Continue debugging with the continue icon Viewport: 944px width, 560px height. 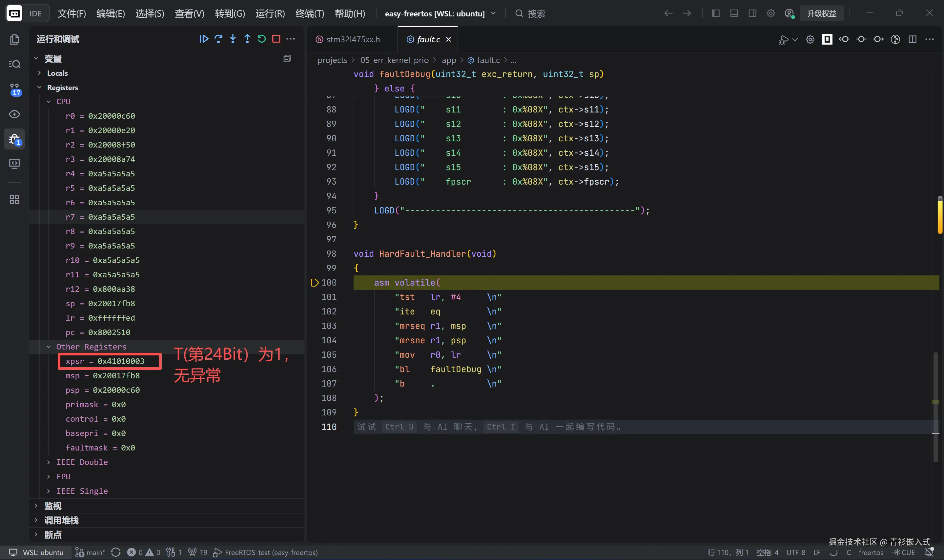[x=204, y=38]
